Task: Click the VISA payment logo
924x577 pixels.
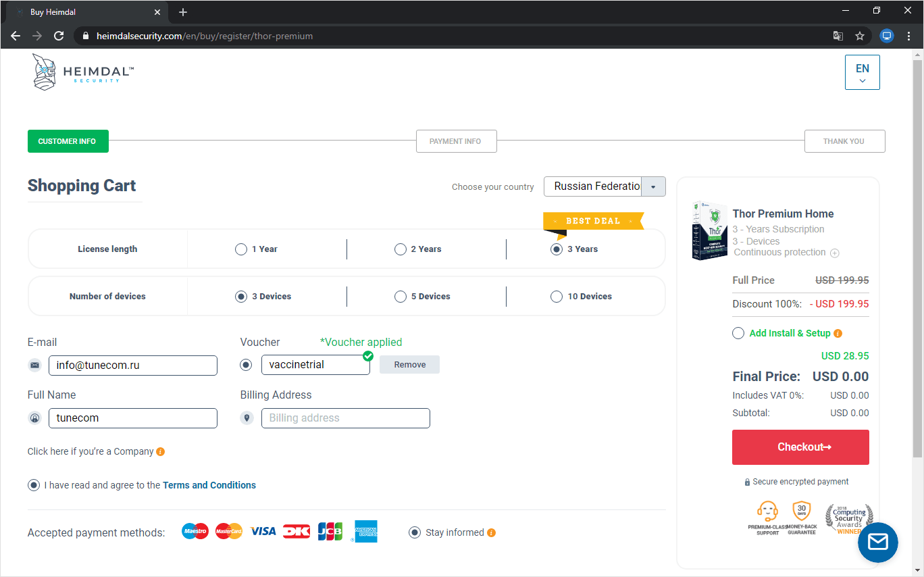Action: 263,532
